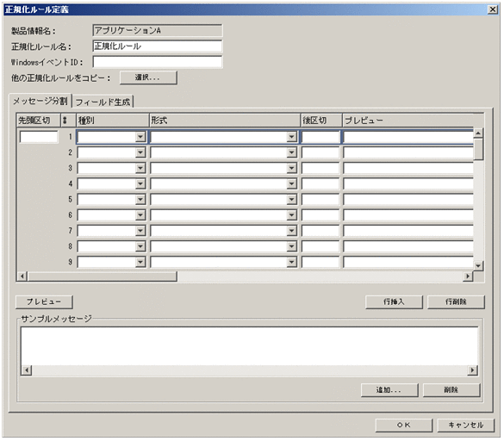Open the 種別 dropdown in row 4
504x441 pixels.
(x=140, y=183)
